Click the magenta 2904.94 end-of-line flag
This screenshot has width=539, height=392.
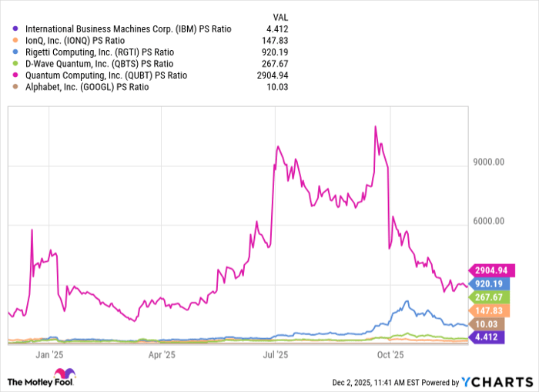click(492, 270)
